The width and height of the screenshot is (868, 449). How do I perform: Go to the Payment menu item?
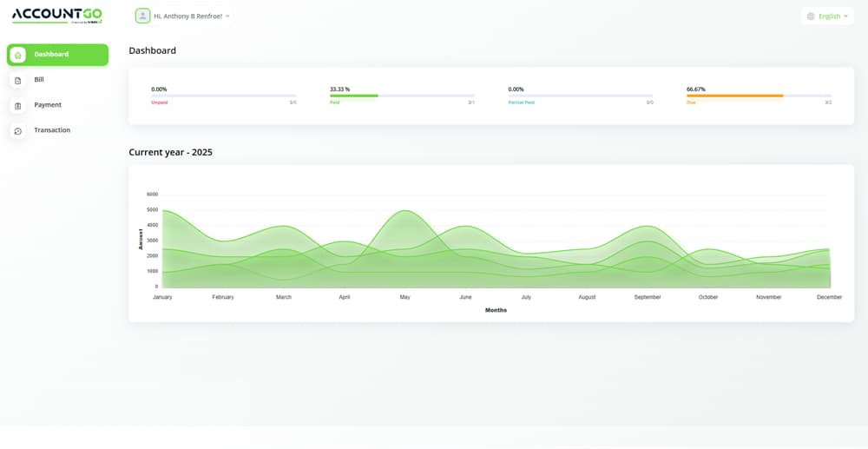(x=57, y=105)
